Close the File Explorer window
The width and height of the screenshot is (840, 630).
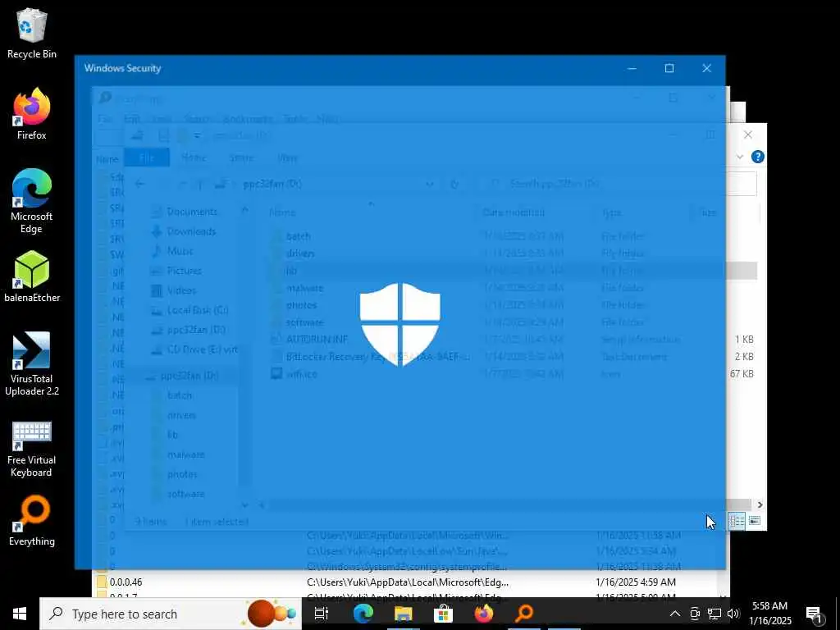[x=748, y=135]
